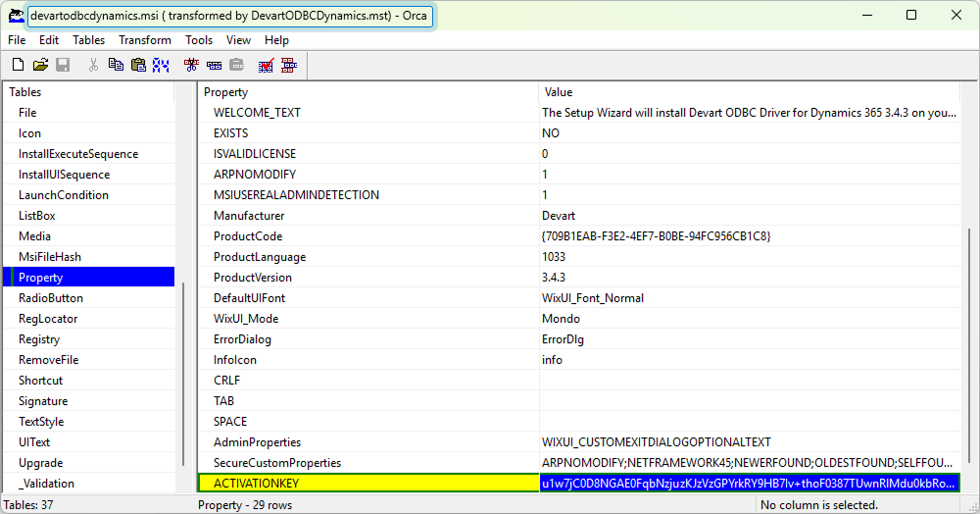Click the grayed Paste Row(s) icon

point(236,65)
